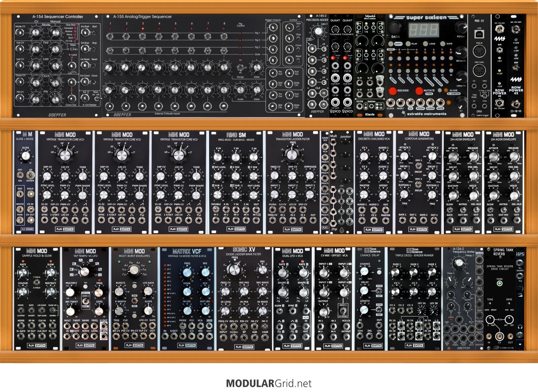Viewport: 538px width, 392px height.
Task: Flip the OFF/ON switch on Glide + Noise
Action: click(20, 175)
